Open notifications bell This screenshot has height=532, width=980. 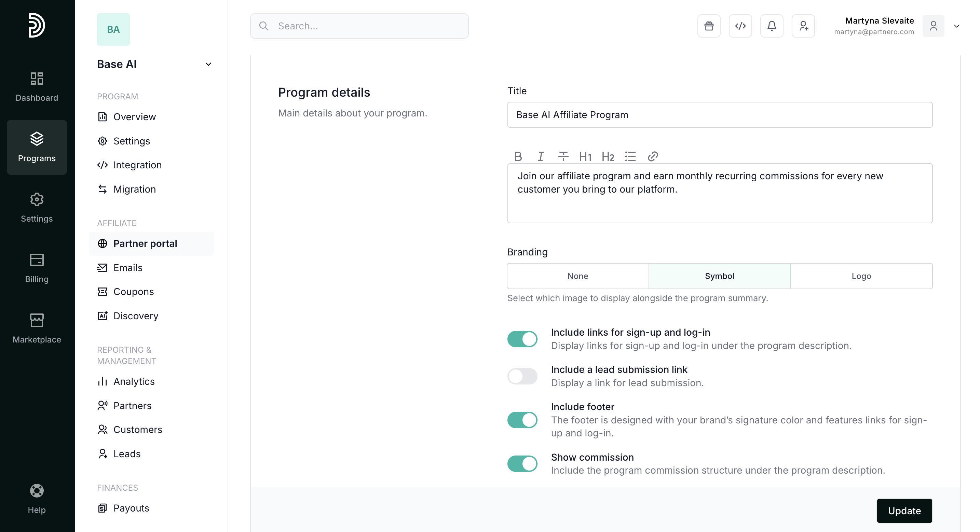pyautogui.click(x=772, y=26)
